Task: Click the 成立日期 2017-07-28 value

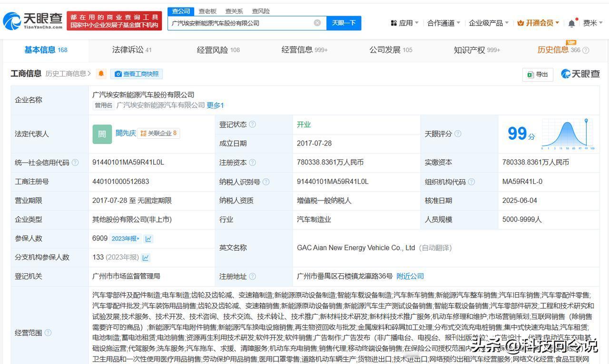Action: pos(314,143)
